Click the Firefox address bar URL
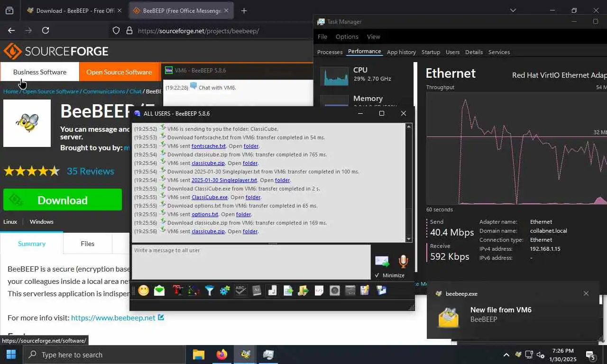Screen dimensions: 607x364 pos(198,31)
